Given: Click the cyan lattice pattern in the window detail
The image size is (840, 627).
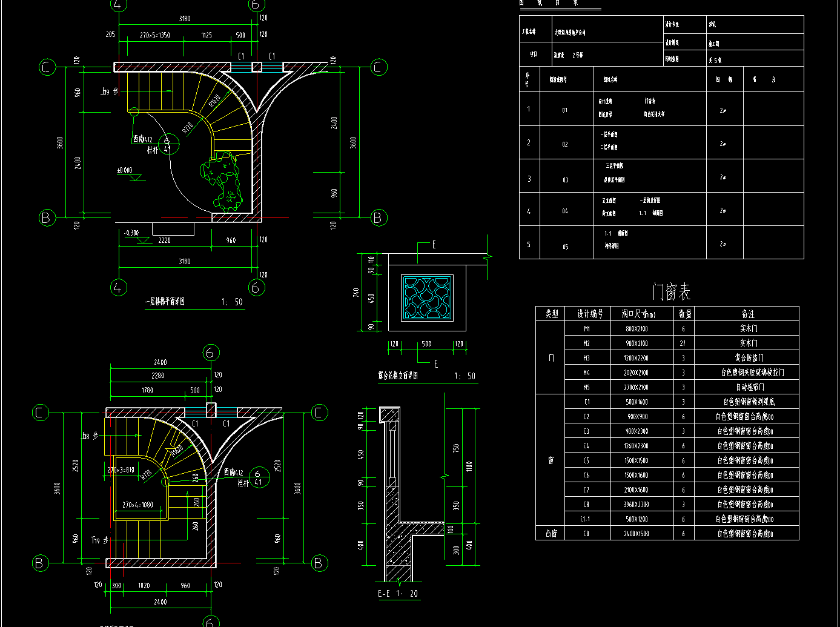Looking at the screenshot, I should 427,297.
